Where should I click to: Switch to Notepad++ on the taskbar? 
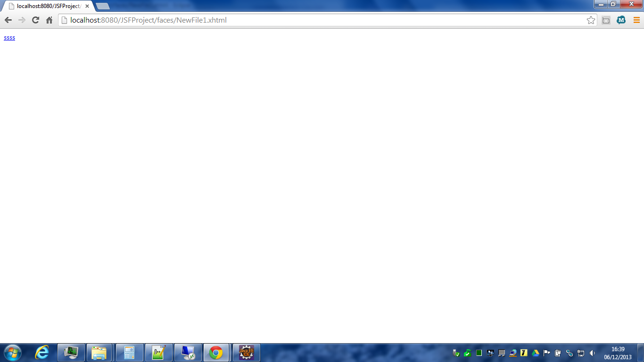tap(159, 353)
